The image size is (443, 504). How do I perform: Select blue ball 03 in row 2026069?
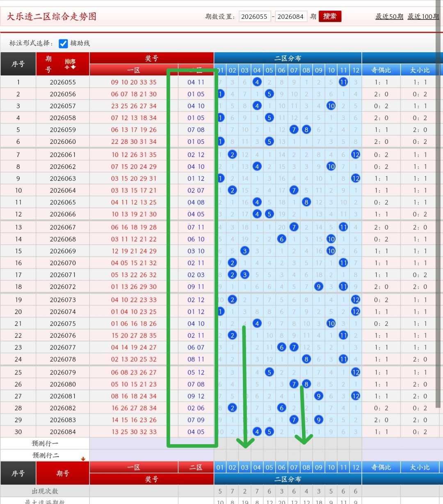tap(245, 251)
